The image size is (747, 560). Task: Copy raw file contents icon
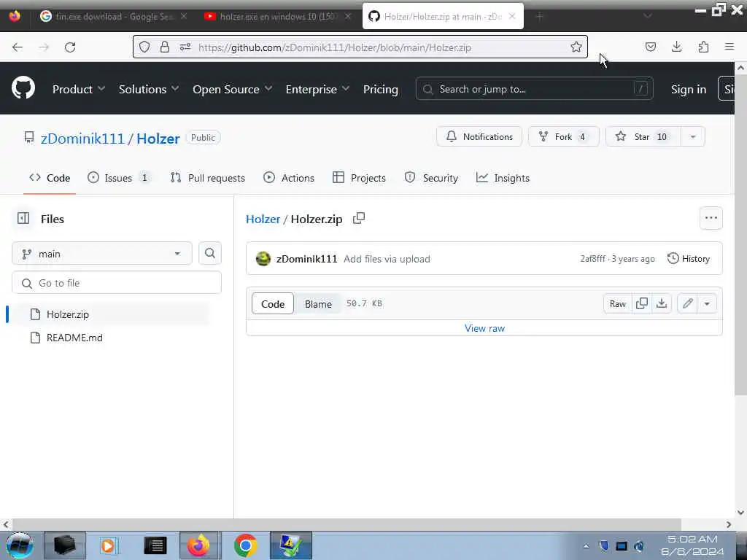coord(642,303)
